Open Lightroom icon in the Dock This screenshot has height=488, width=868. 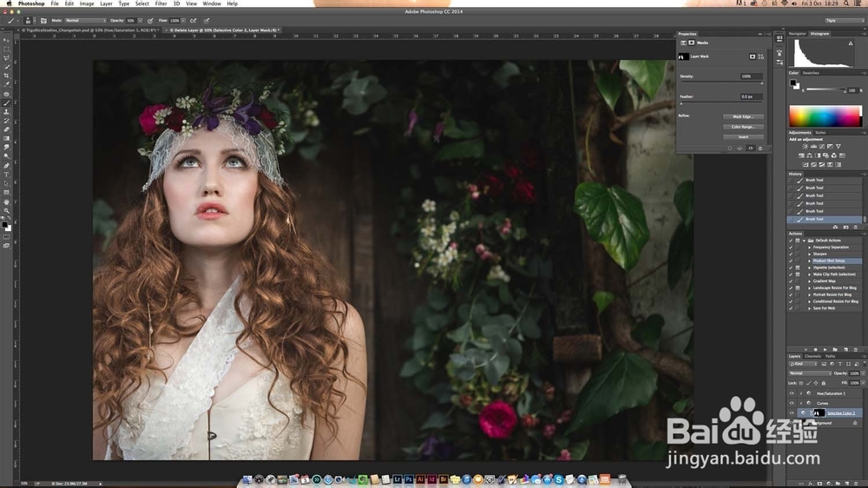[397, 479]
